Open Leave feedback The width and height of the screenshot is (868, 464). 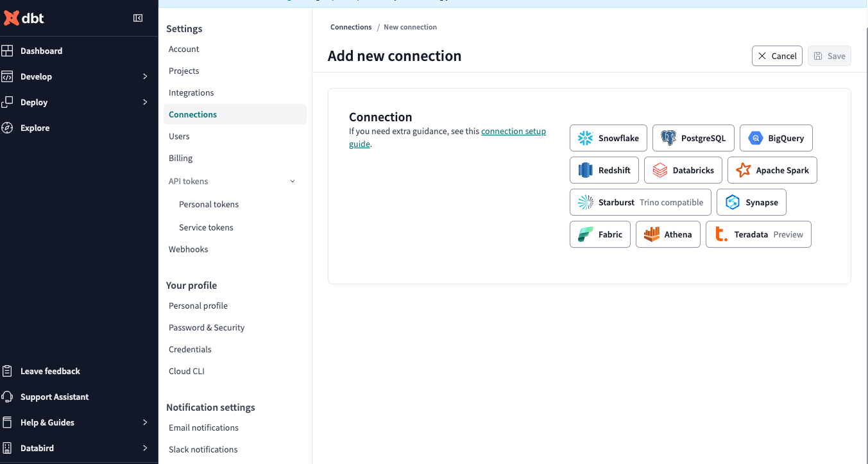[50, 371]
